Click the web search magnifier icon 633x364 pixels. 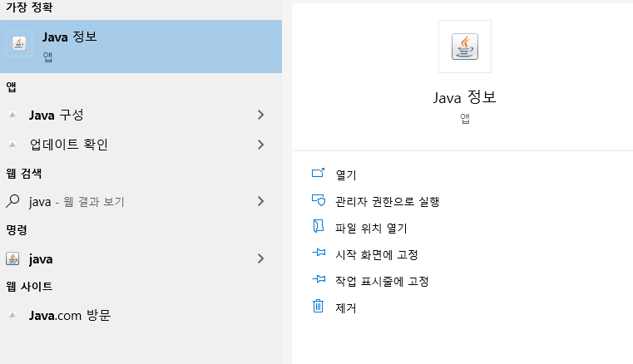coord(12,200)
